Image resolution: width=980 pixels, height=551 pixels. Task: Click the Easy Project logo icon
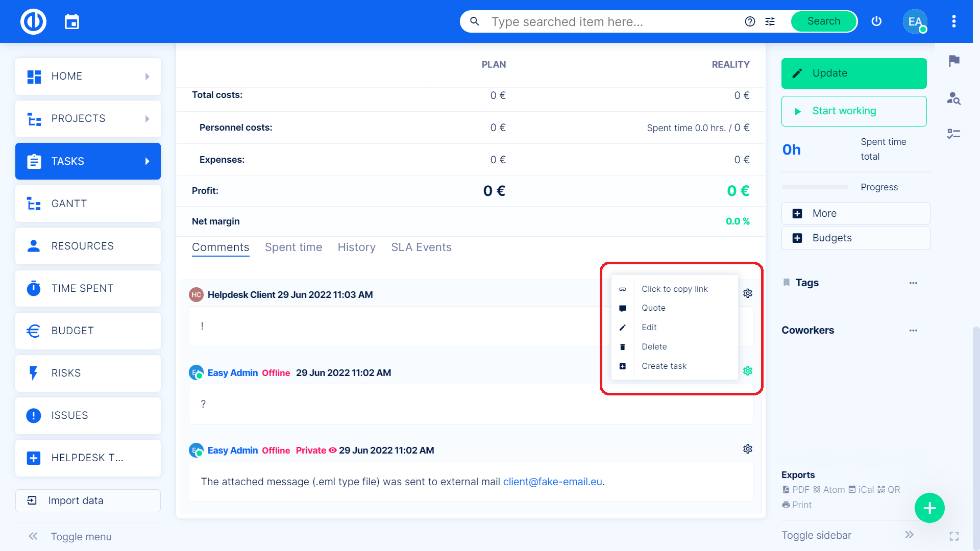34,21
